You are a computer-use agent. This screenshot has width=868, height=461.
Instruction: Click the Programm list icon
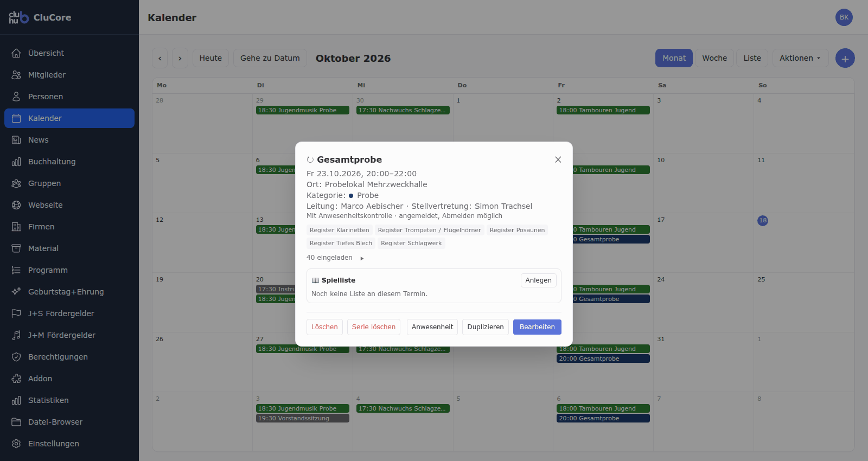click(x=16, y=270)
